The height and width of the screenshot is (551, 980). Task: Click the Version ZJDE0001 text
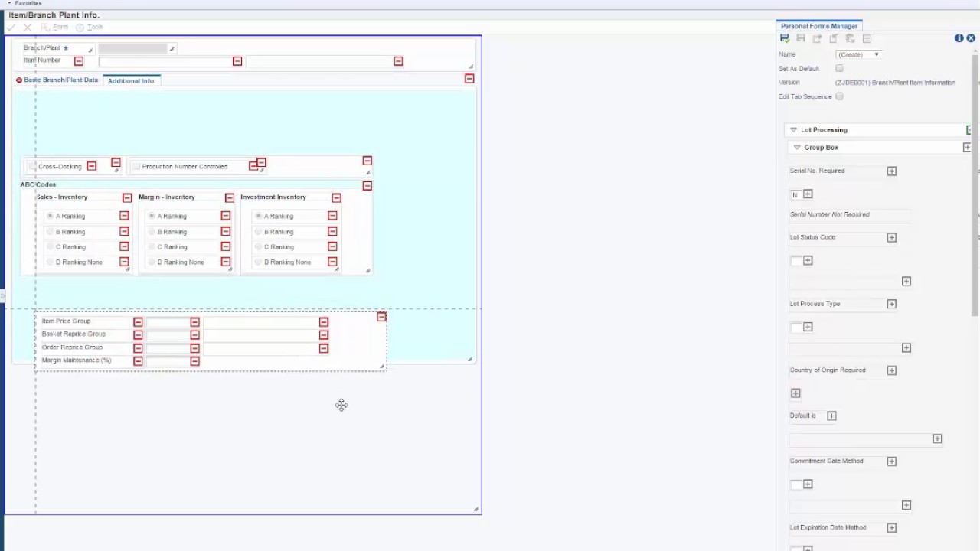coord(895,83)
